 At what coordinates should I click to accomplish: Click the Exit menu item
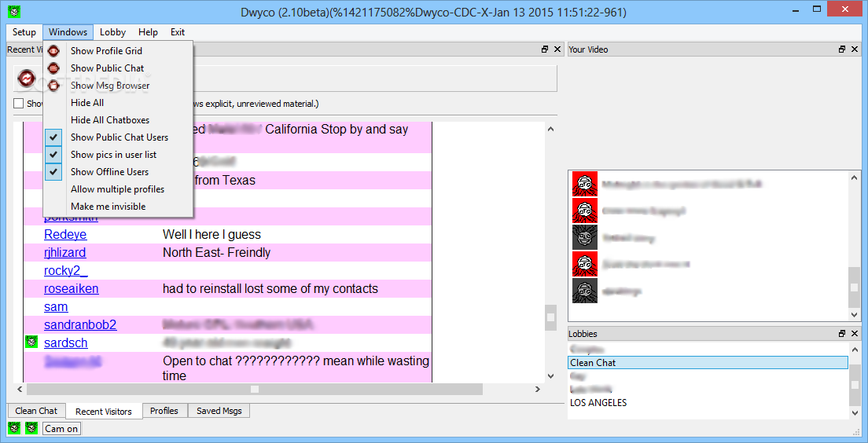click(178, 32)
